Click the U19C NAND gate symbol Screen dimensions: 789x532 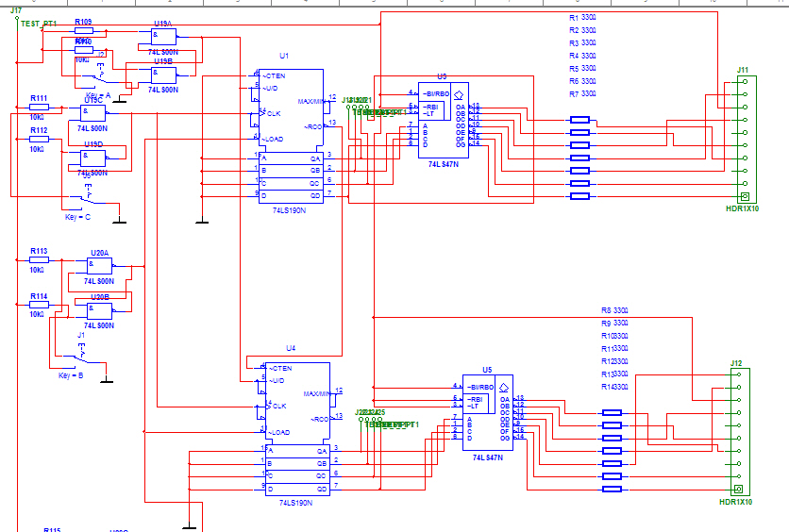click(92, 112)
